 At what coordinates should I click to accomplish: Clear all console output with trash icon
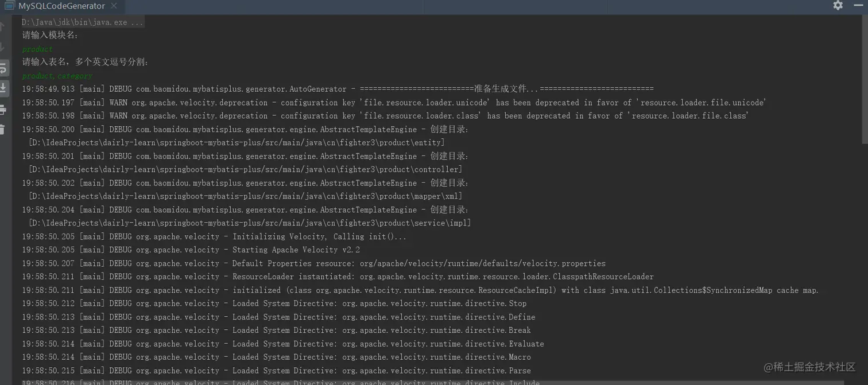(x=3, y=129)
